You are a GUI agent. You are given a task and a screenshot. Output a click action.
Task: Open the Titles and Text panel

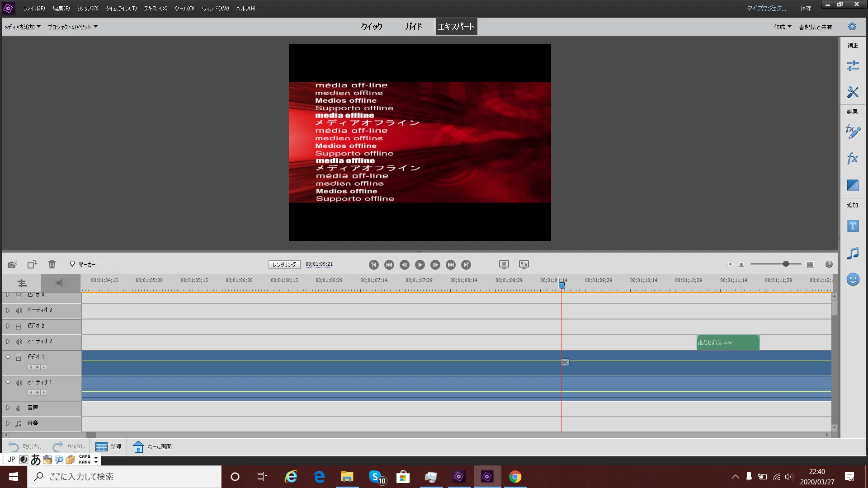coord(853,226)
